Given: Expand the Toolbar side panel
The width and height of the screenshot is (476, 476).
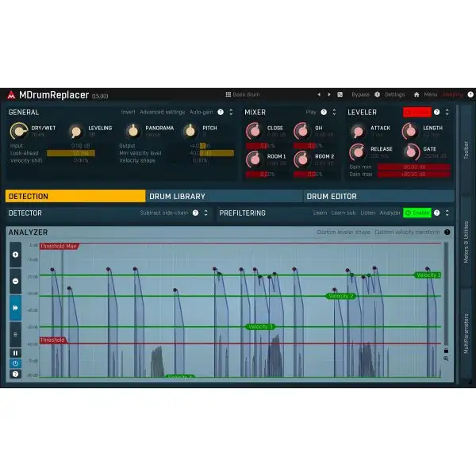Looking at the screenshot, I should point(466,149).
